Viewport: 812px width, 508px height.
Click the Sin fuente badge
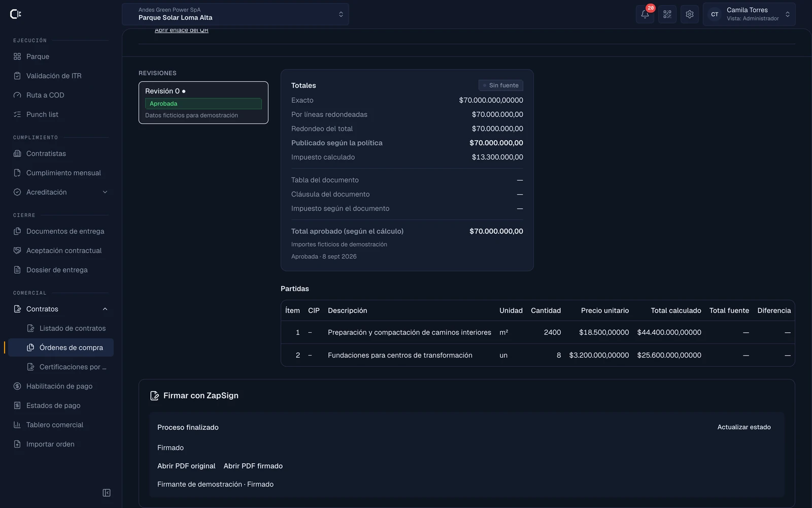click(501, 85)
